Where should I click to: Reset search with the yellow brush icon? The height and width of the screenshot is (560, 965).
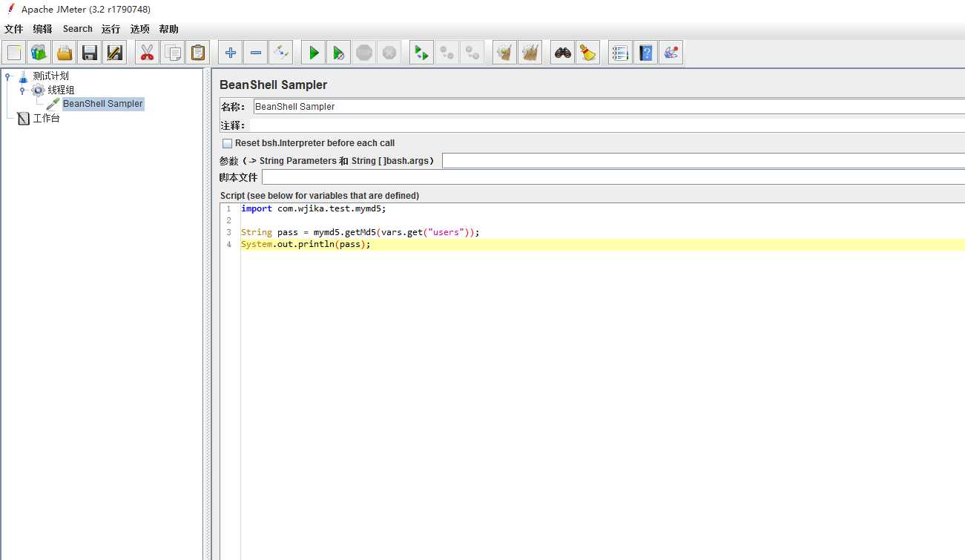pyautogui.click(x=587, y=53)
